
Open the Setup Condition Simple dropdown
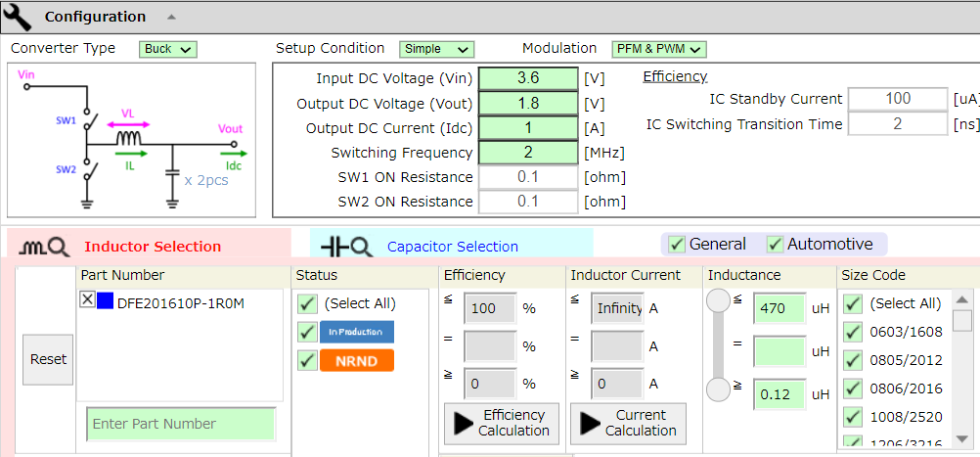[436, 49]
